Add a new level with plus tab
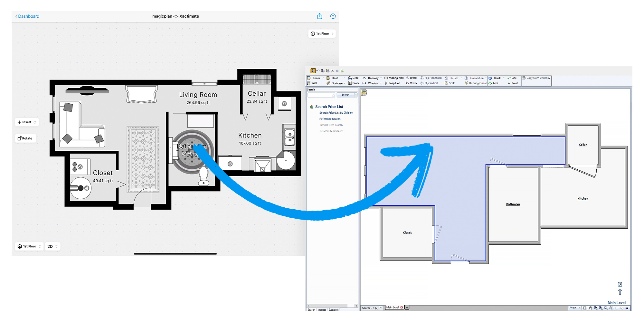The height and width of the screenshot is (322, 644). (x=407, y=308)
